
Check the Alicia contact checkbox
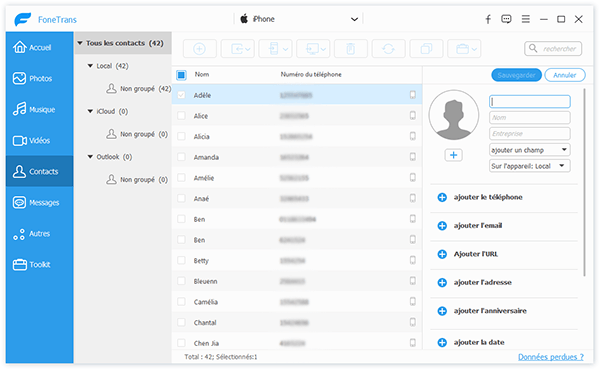181,136
